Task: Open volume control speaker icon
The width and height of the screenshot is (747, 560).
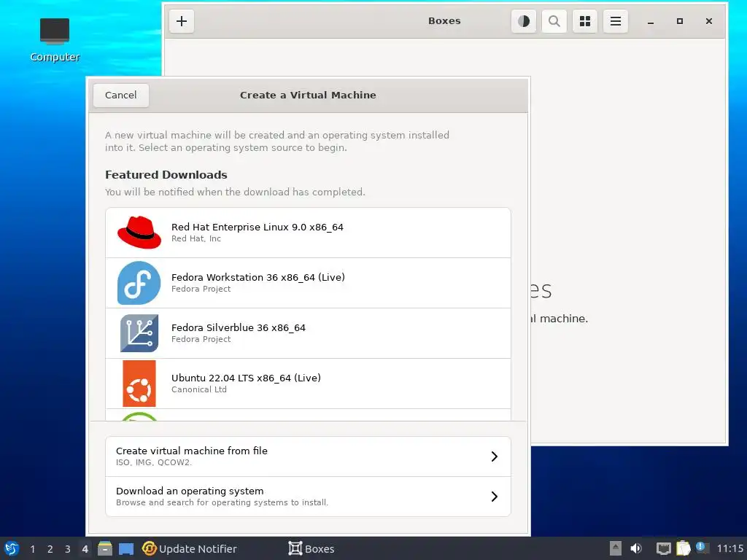Action: coord(636,548)
